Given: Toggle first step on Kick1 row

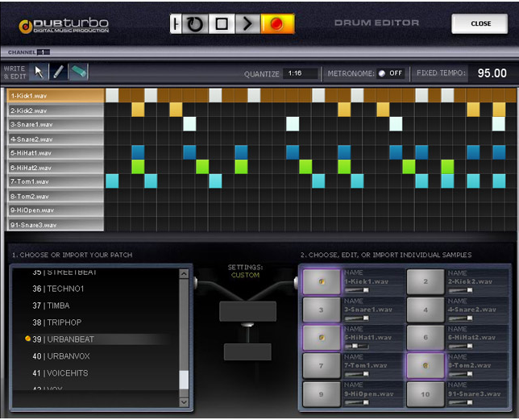Looking at the screenshot, I should [x=112, y=95].
